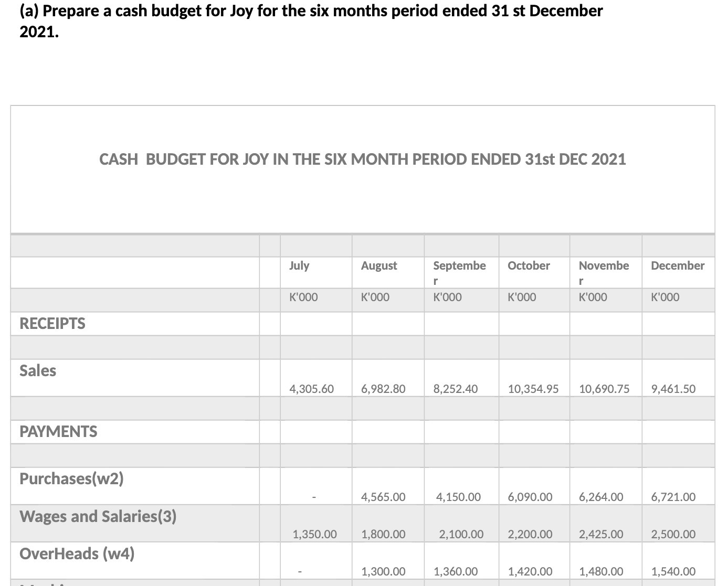Click the question heading above the table
Image resolution: width=728 pixels, height=586 pixels.
[x=310, y=10]
